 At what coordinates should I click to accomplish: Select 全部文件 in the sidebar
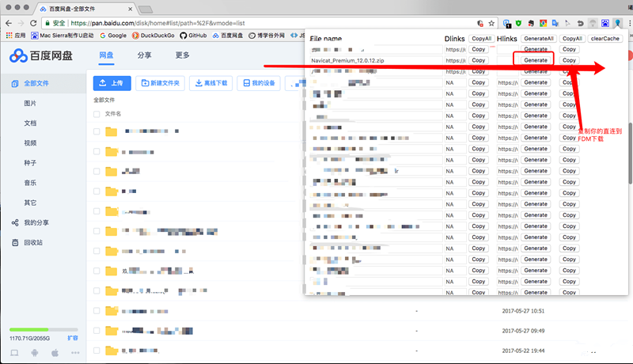pyautogui.click(x=43, y=84)
